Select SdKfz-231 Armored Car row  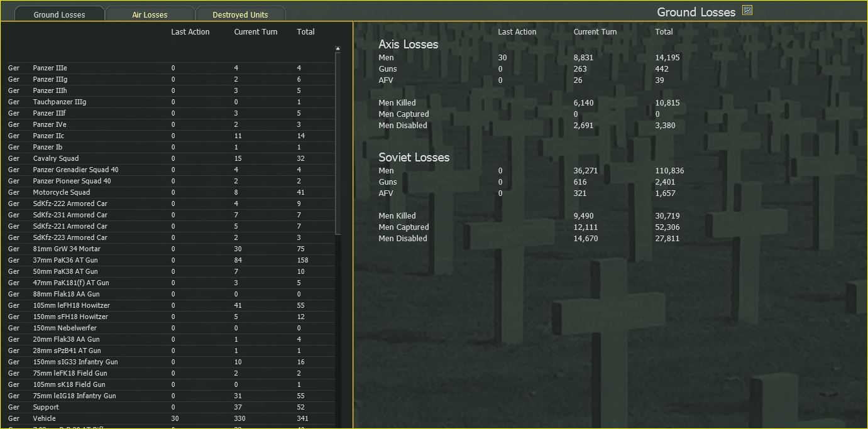[170, 215]
